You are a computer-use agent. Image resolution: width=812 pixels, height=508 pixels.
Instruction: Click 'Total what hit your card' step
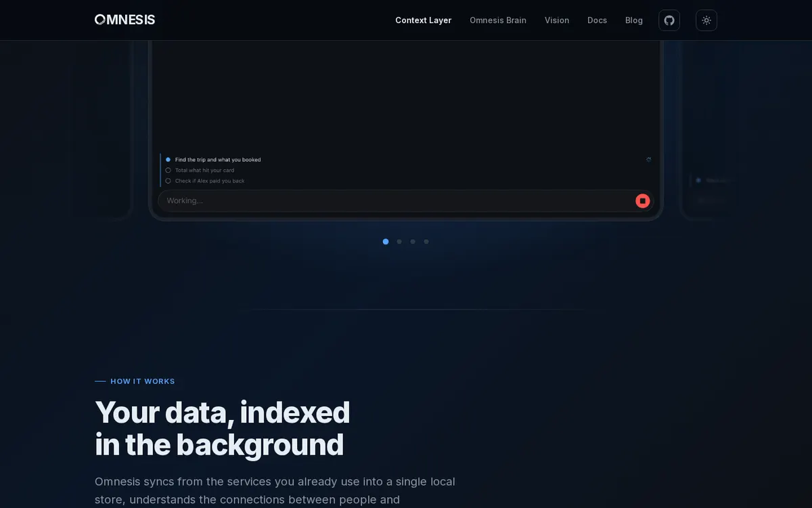click(x=204, y=170)
